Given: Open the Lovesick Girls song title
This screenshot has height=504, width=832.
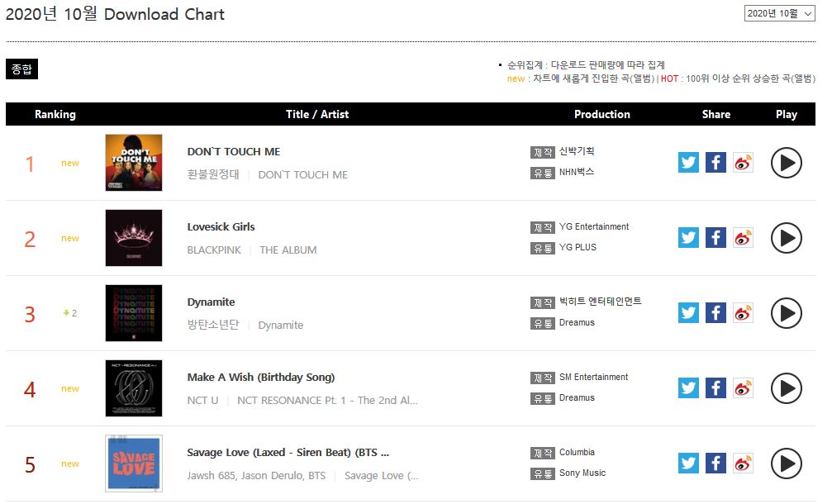Looking at the screenshot, I should point(221,226).
